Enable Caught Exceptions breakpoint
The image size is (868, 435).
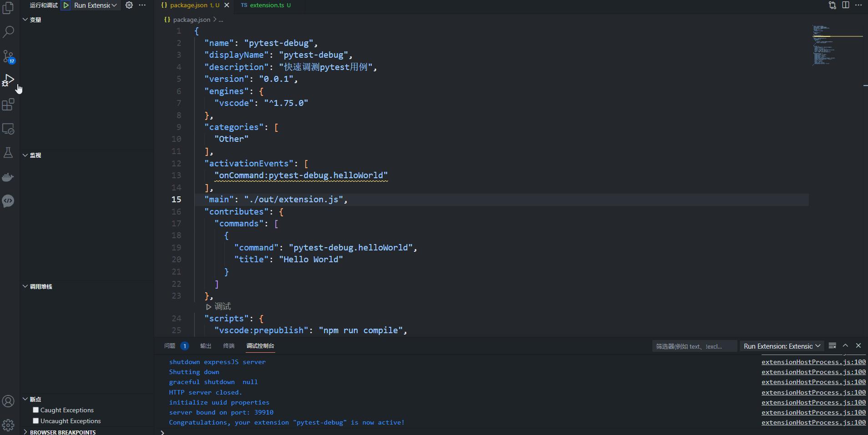[x=36, y=410]
